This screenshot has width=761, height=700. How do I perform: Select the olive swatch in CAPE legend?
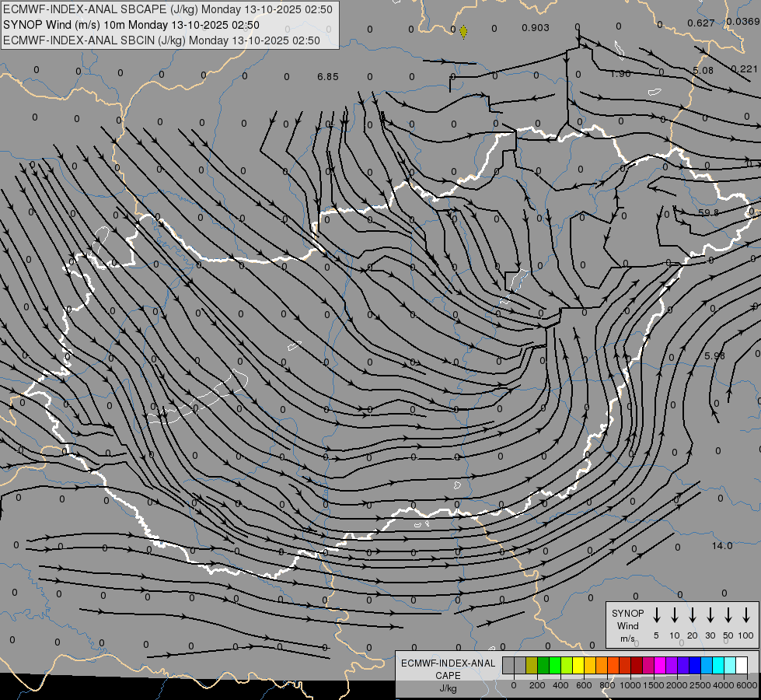[x=532, y=665]
